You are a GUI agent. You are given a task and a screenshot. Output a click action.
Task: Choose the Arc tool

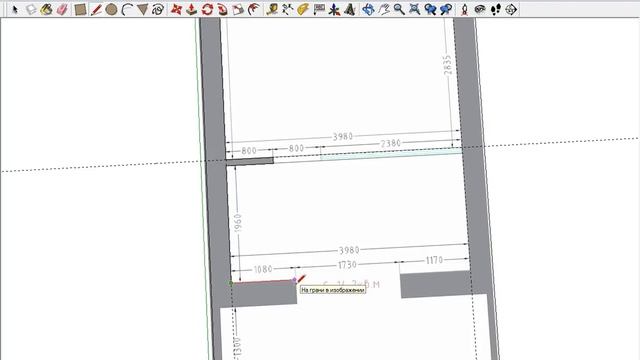coord(127,9)
